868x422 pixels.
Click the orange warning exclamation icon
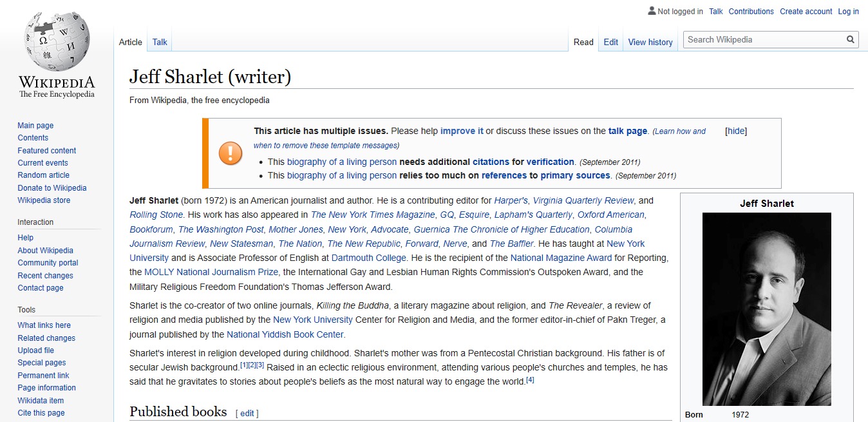[x=231, y=153]
